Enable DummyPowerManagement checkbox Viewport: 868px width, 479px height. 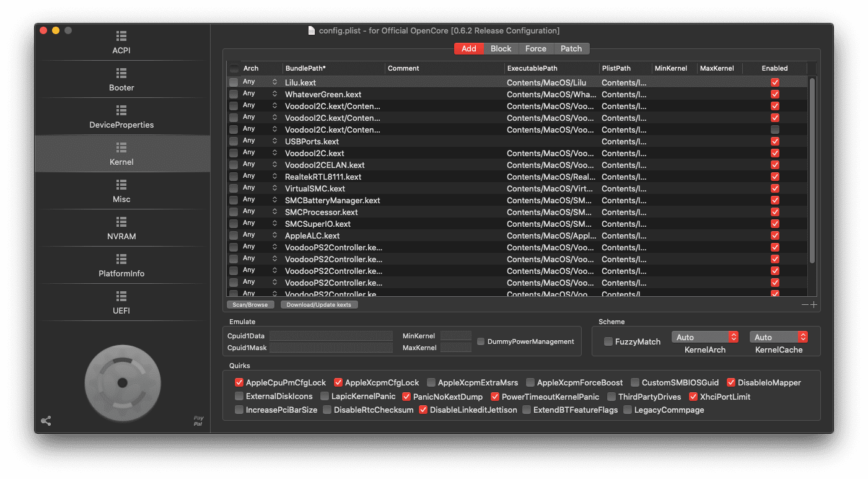click(x=481, y=341)
